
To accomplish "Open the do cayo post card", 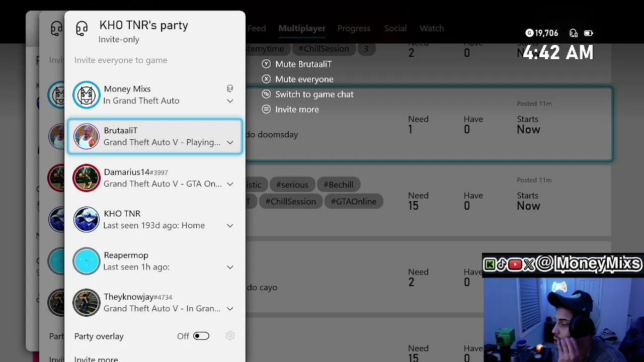I will pos(429,277).
